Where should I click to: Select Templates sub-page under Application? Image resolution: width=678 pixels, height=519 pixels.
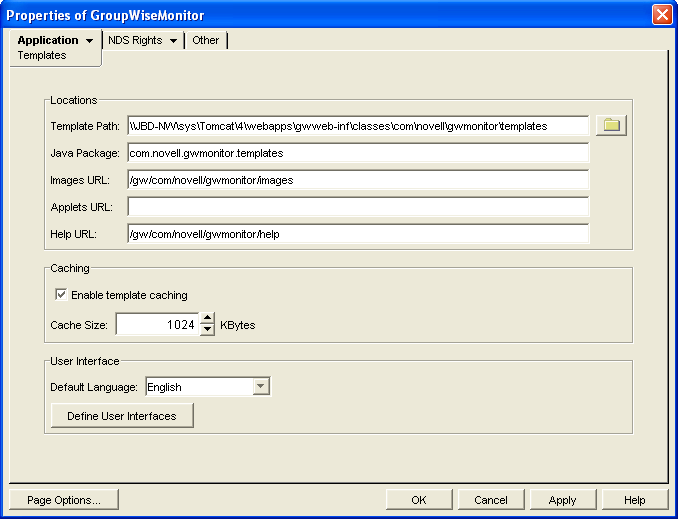point(42,55)
